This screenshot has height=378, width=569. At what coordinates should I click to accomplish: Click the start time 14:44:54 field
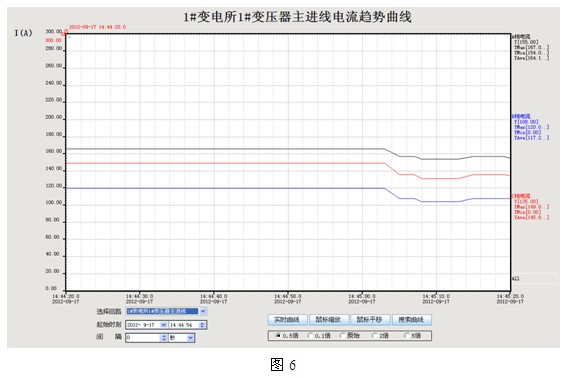tap(184, 325)
